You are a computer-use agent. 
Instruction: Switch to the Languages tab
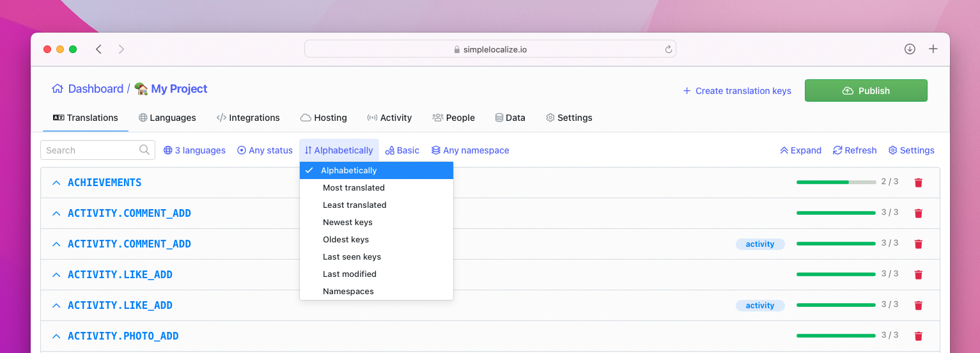click(167, 118)
